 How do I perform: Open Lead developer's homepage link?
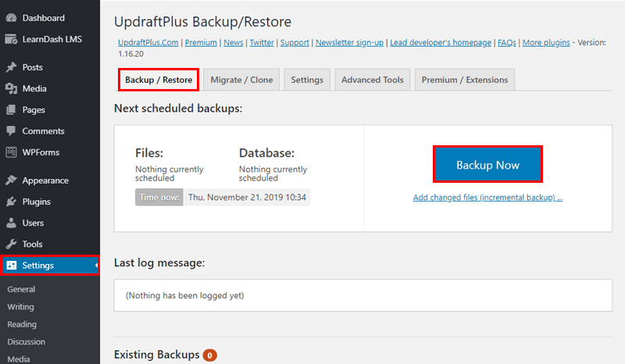point(441,43)
